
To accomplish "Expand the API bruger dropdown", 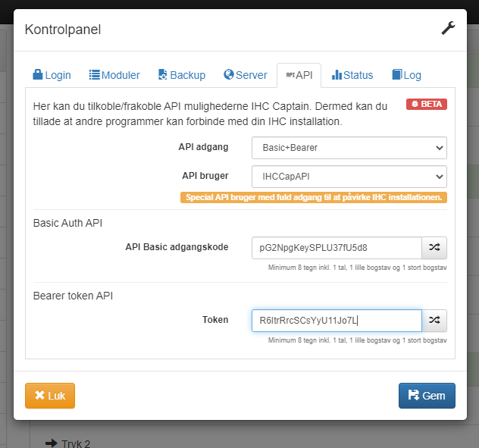I will [349, 177].
